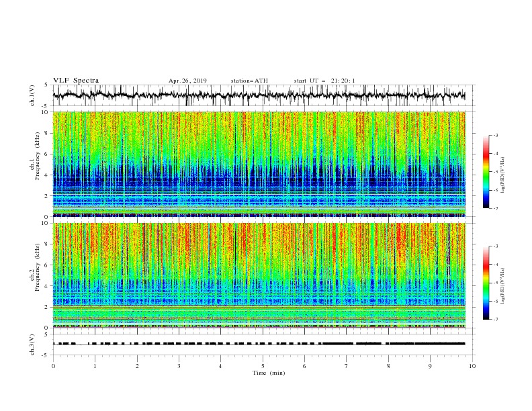Click the "-5" label on ch.1 color bar

click(x=495, y=172)
